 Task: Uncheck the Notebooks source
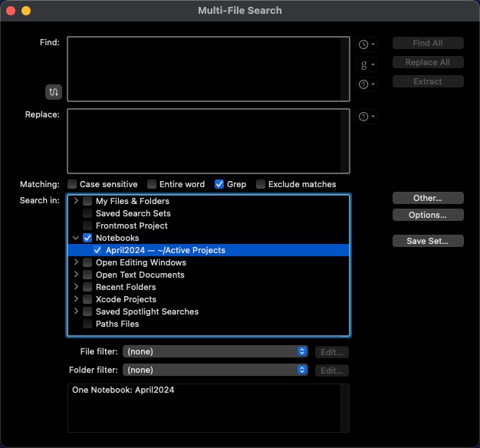(x=87, y=238)
